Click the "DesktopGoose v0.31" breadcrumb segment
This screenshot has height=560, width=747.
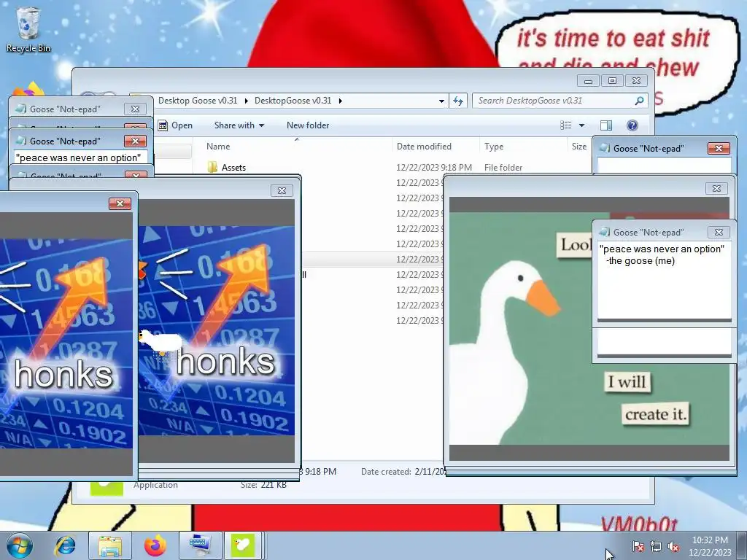click(x=293, y=101)
